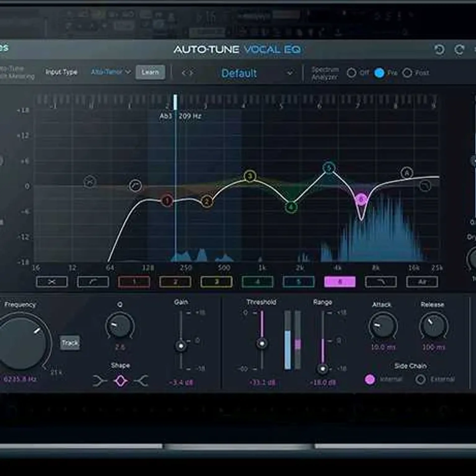Set Spectrum Analyzer to Pre

379,73
